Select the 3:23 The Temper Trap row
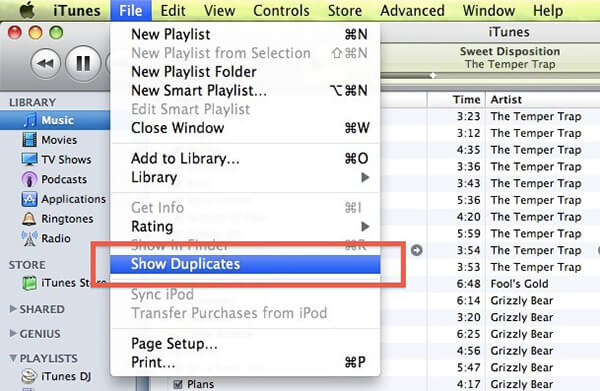This screenshot has height=391, width=600. 490,116
